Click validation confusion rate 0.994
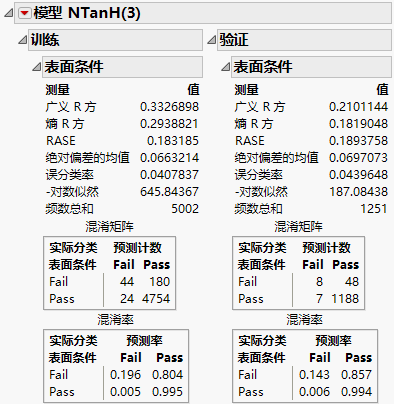The width and height of the screenshot is (394, 404). [357, 392]
